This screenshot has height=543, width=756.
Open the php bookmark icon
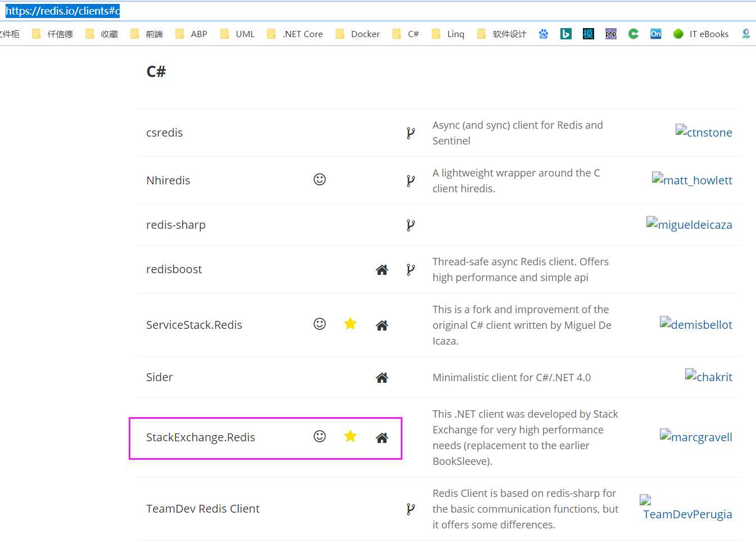coord(611,34)
